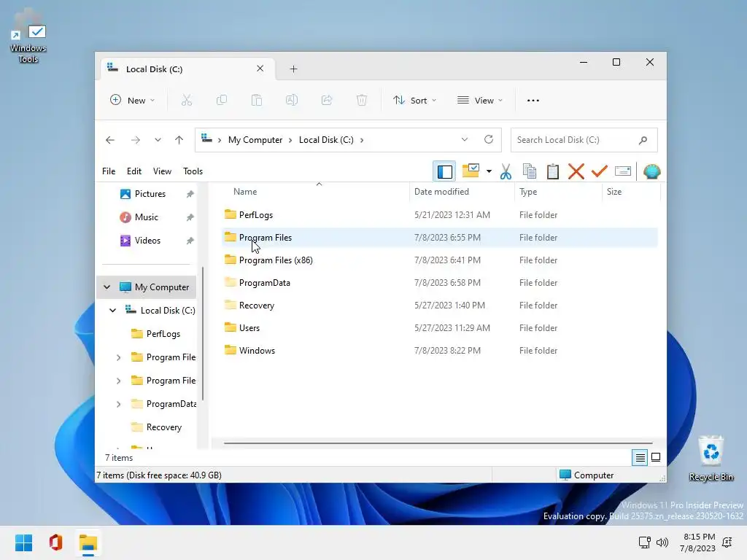Switch to large thumbnails view icon
The image size is (747, 560).
(x=656, y=457)
